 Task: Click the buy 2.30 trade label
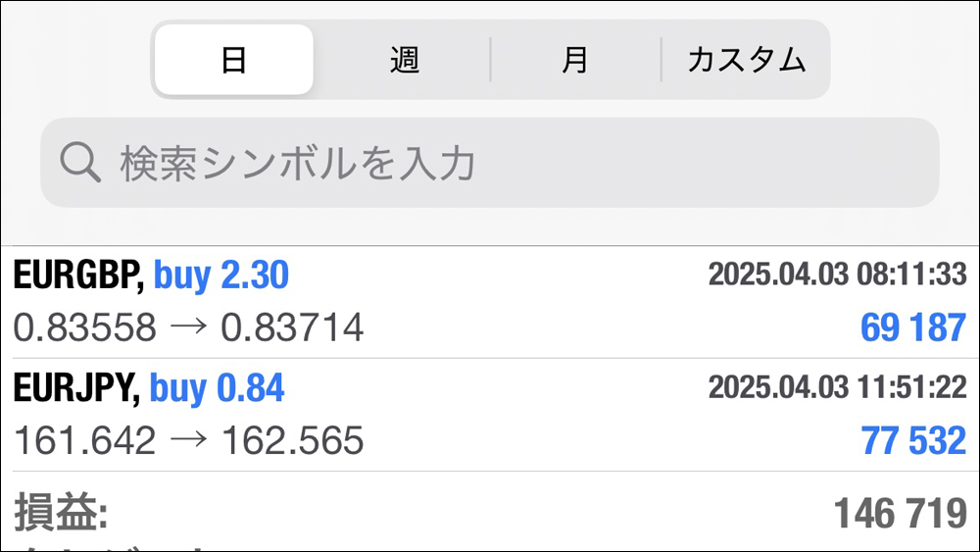click(x=221, y=276)
